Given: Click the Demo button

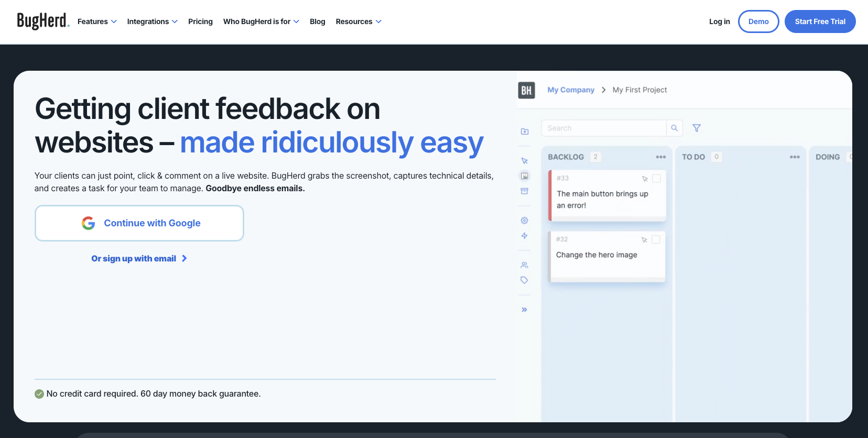Looking at the screenshot, I should (x=758, y=21).
